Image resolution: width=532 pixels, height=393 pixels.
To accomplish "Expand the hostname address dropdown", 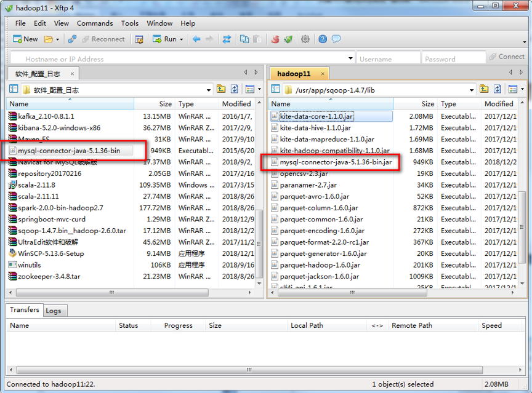I will (350, 58).
